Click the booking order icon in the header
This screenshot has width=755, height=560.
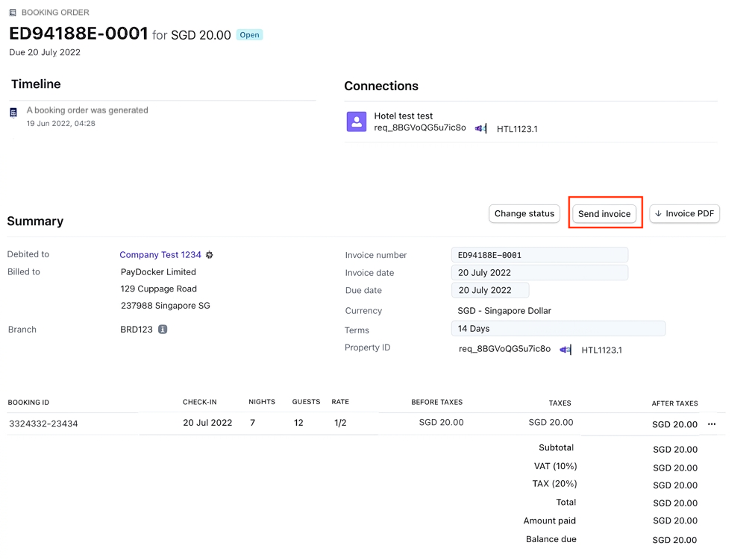13,13
